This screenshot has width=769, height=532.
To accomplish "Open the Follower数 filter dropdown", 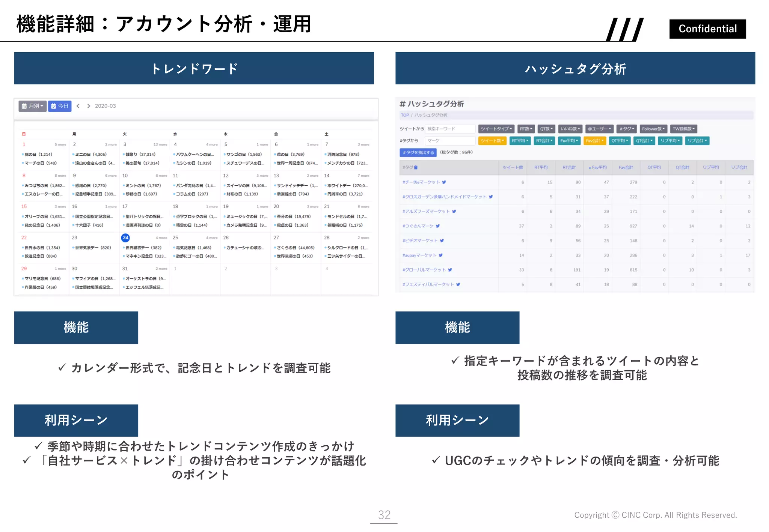I will 653,129.
